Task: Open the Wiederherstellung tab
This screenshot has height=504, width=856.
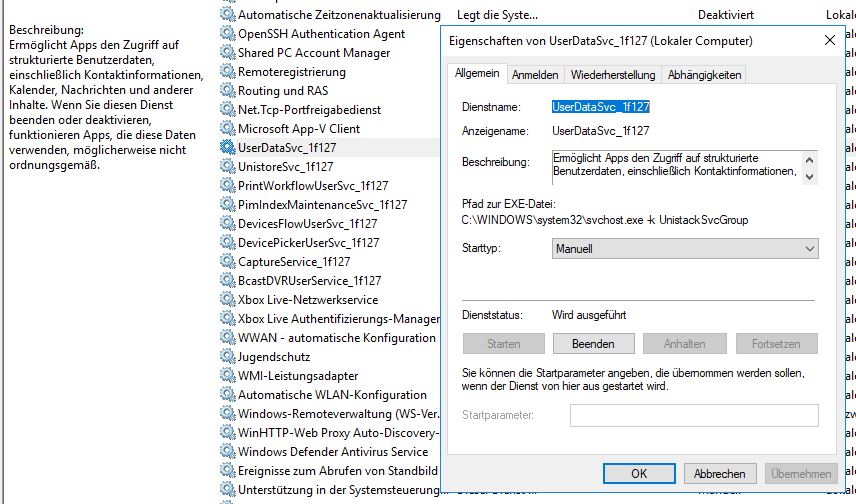Action: [x=613, y=75]
